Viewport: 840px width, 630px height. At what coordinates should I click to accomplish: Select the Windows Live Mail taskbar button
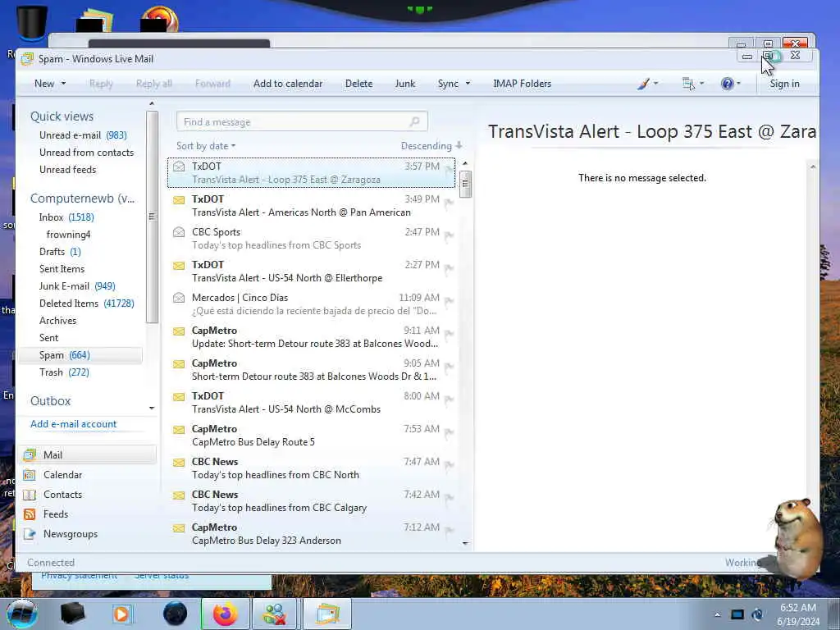click(327, 614)
